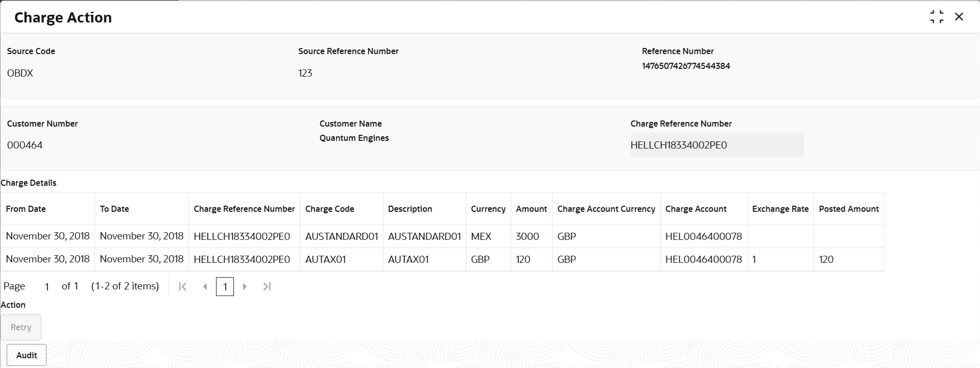Viewport: 980px width, 368px height.
Task: Jump to last page of charge details
Action: pyautogui.click(x=267, y=287)
